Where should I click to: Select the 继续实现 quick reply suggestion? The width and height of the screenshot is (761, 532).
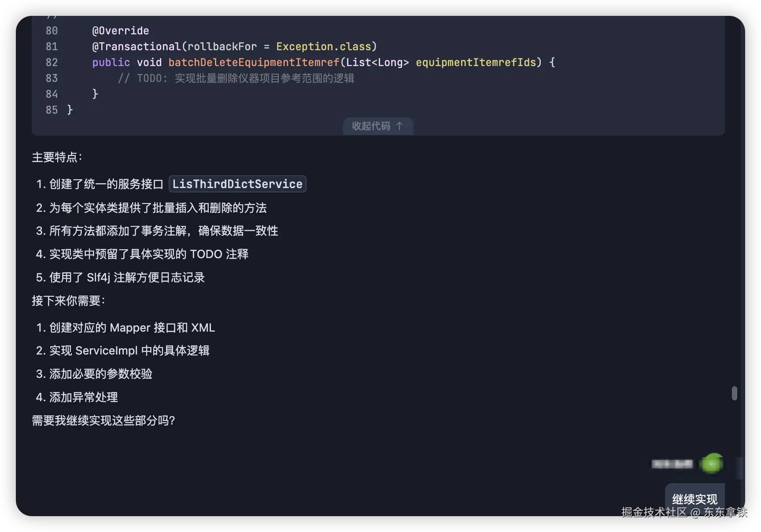[x=695, y=500]
